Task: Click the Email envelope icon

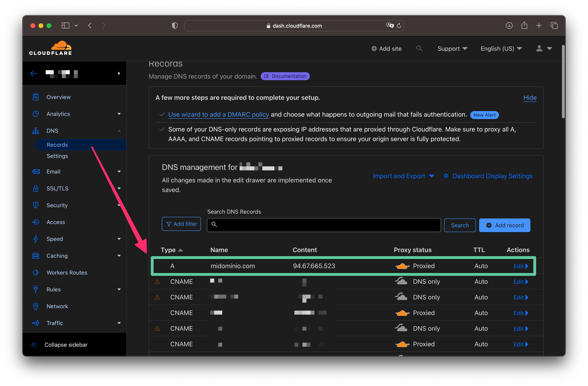Action: (36, 172)
